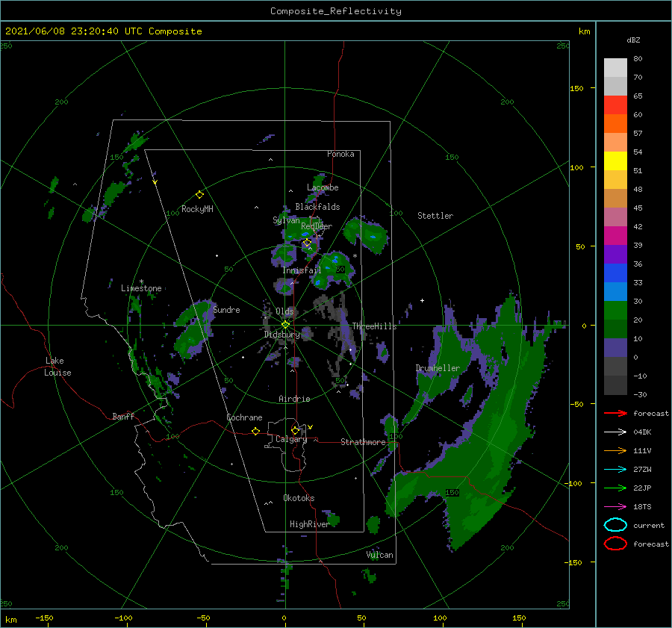Click the Innisfail town label
The image size is (672, 628).
tap(302, 270)
